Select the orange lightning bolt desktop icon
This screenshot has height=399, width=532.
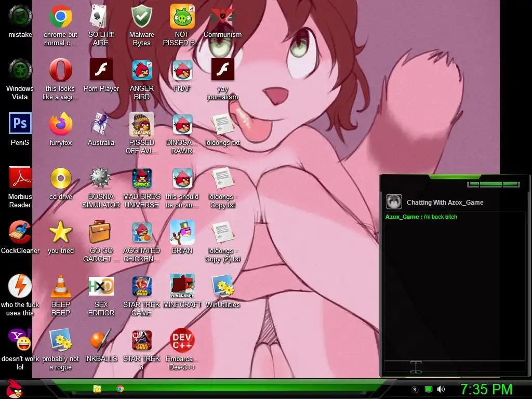[x=20, y=286]
